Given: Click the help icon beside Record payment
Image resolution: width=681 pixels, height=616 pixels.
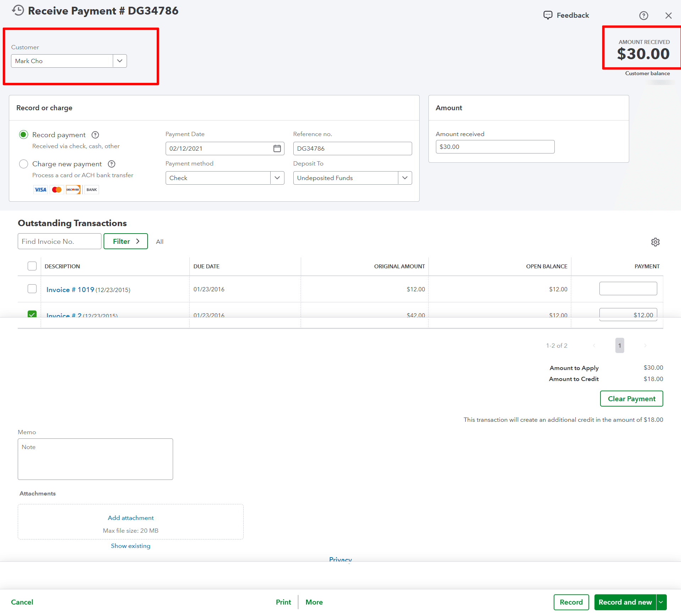Looking at the screenshot, I should [x=95, y=135].
